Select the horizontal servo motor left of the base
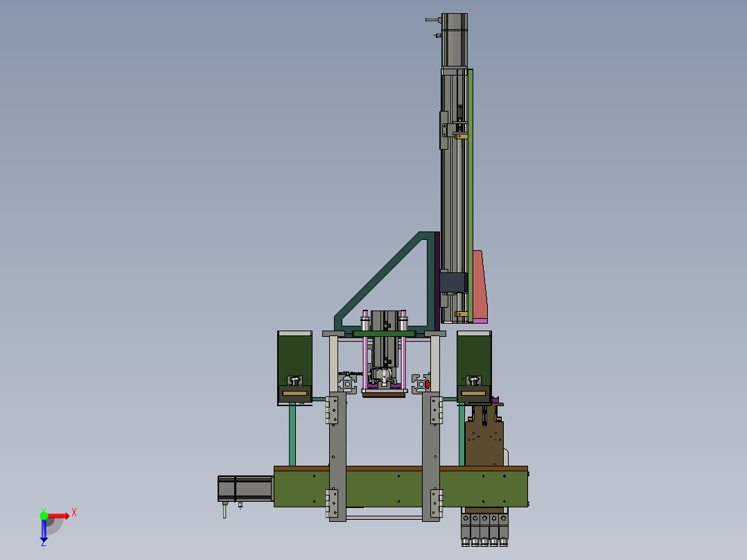The width and height of the screenshot is (747, 560). point(245,489)
